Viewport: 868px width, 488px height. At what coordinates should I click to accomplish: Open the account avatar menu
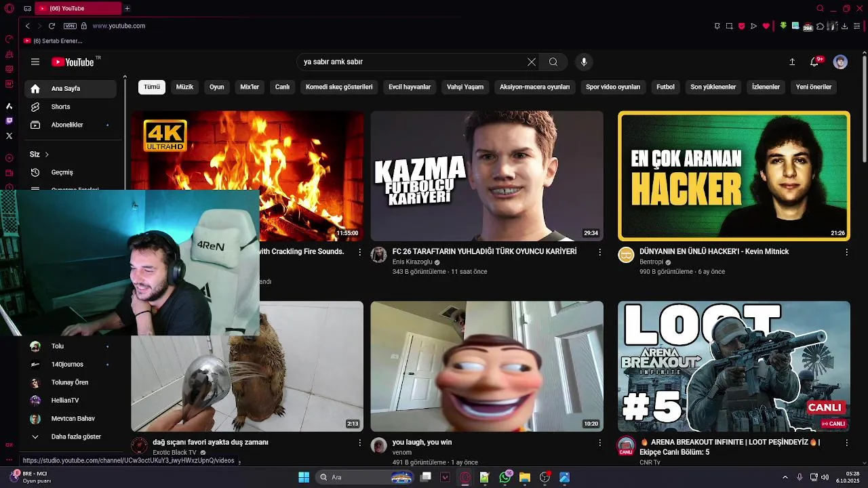coord(840,62)
